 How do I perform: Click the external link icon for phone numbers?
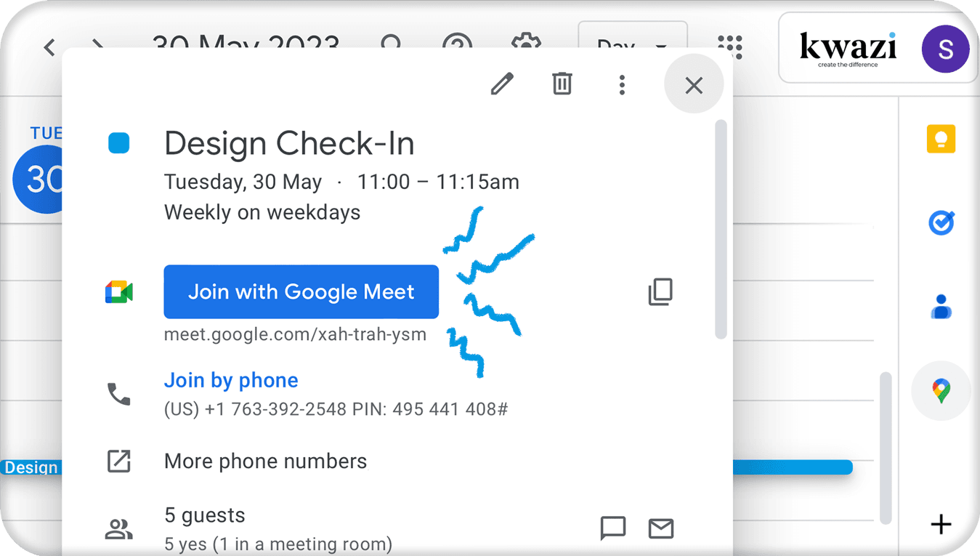tap(118, 462)
